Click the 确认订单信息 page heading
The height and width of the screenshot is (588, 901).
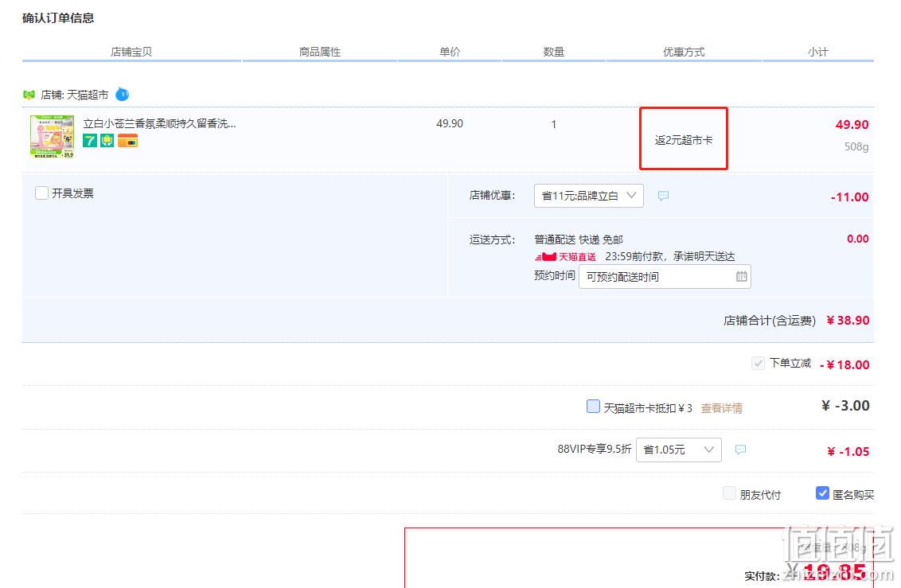pos(58,18)
